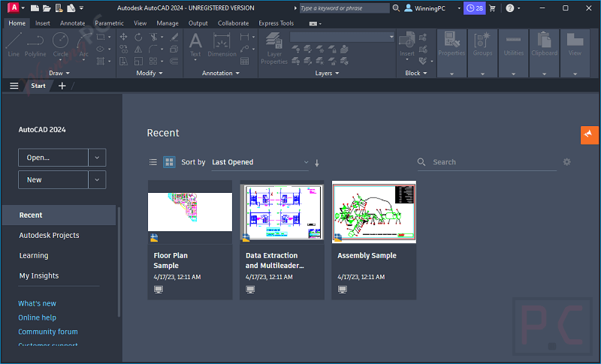Expand the Block panel
Screen dimensions: 601x364
416,73
